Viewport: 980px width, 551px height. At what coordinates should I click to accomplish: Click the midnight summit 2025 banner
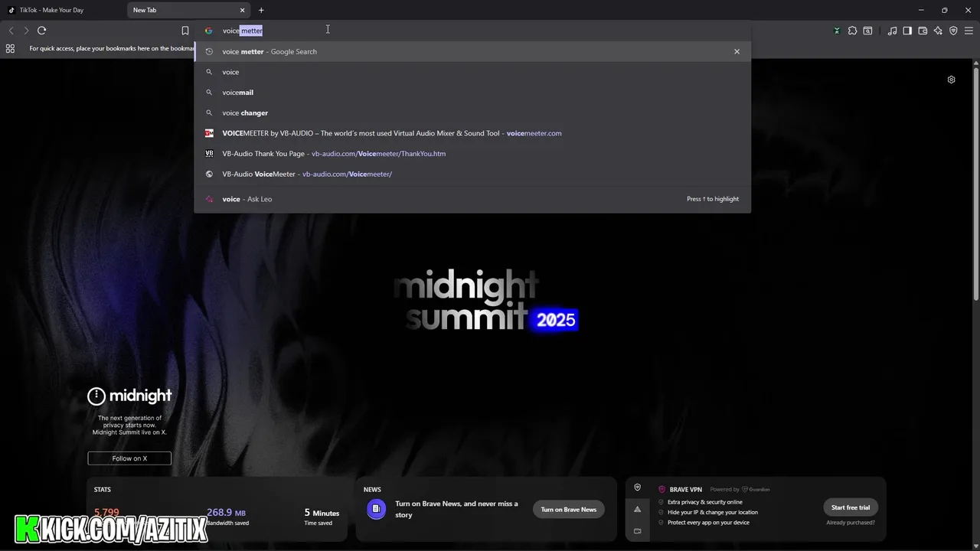coord(485,302)
